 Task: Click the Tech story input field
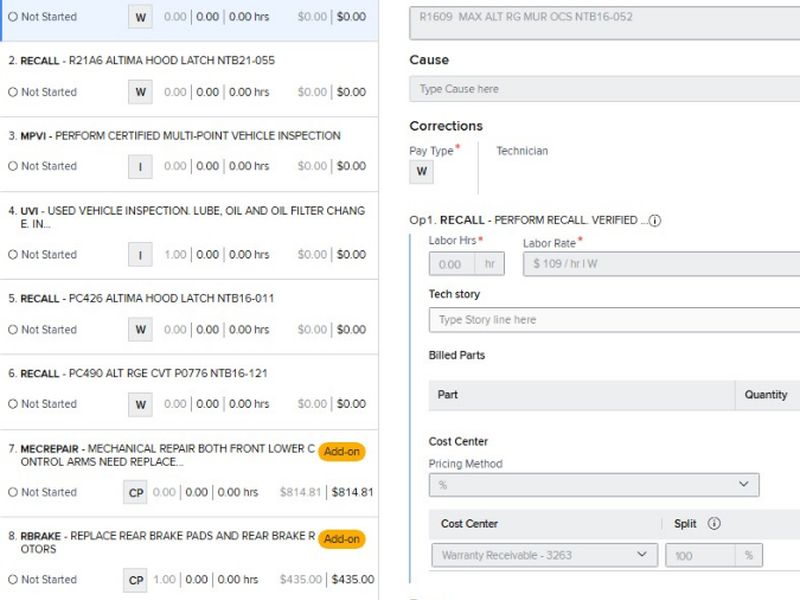(614, 320)
